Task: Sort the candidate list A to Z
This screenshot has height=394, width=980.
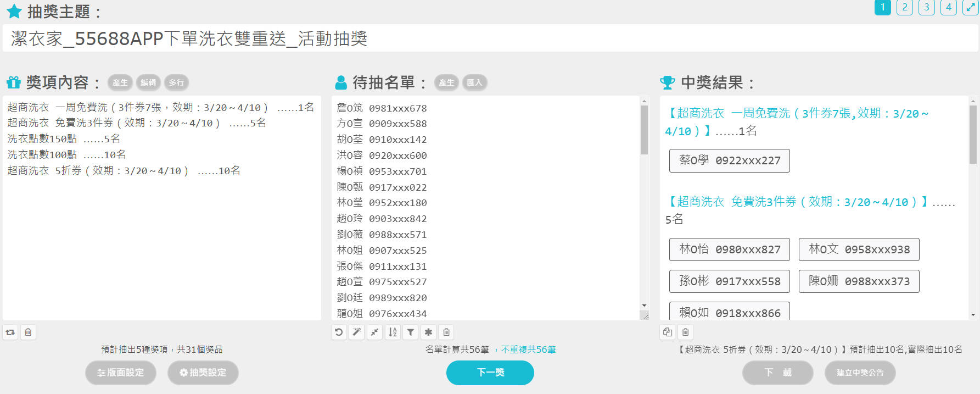Action: point(393,332)
